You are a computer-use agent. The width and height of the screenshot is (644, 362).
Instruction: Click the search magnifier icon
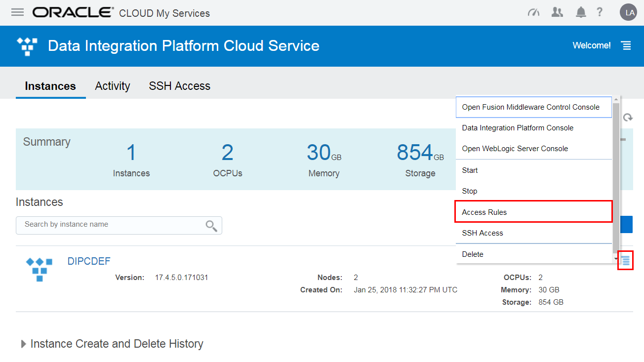click(211, 225)
